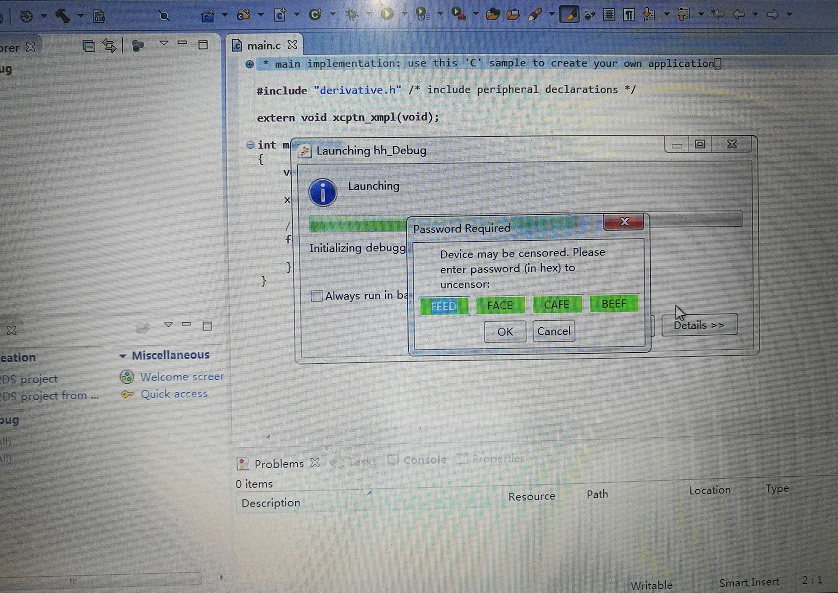Image resolution: width=838 pixels, height=593 pixels.
Task: Click the Open Type folder icon
Action: pyautogui.click(x=492, y=14)
